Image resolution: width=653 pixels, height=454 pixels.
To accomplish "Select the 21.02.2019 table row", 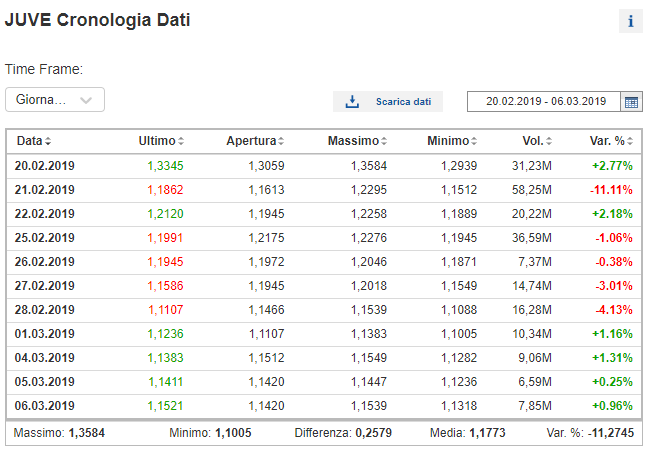I will pos(324,190).
